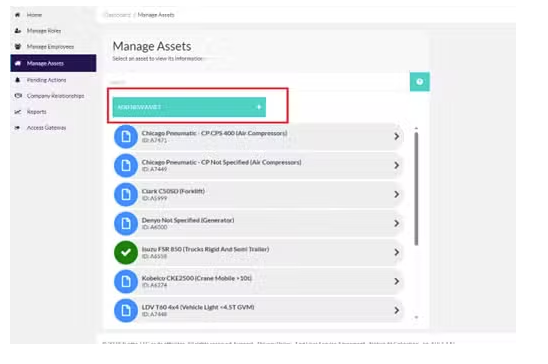Go to Reports in the sidebar menu
Screen dimensions: 548x364
tap(36, 112)
